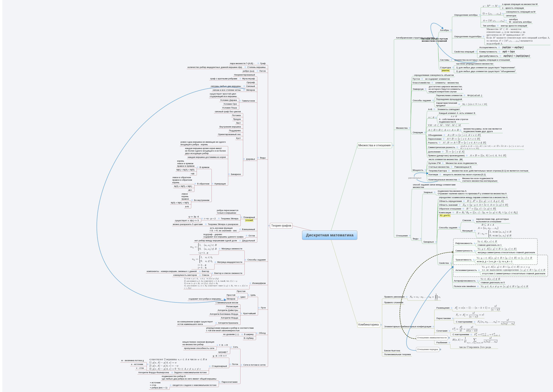Expand the "Отношение порядка" node
Viewport: 553px width, 392px height.
441,349
